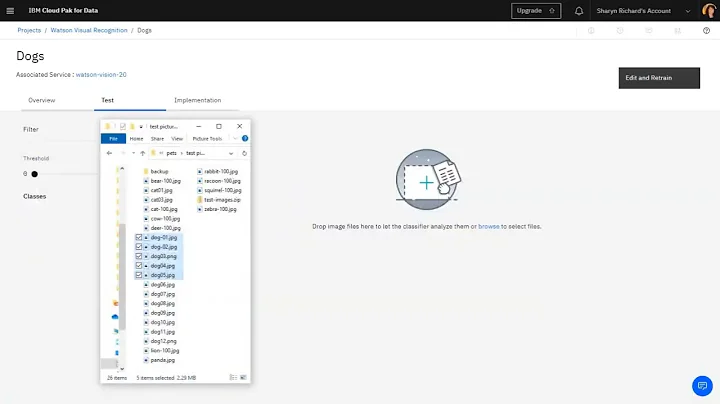Select the zebra-100.jpg file
This screenshot has height=404, width=720.
(217, 209)
